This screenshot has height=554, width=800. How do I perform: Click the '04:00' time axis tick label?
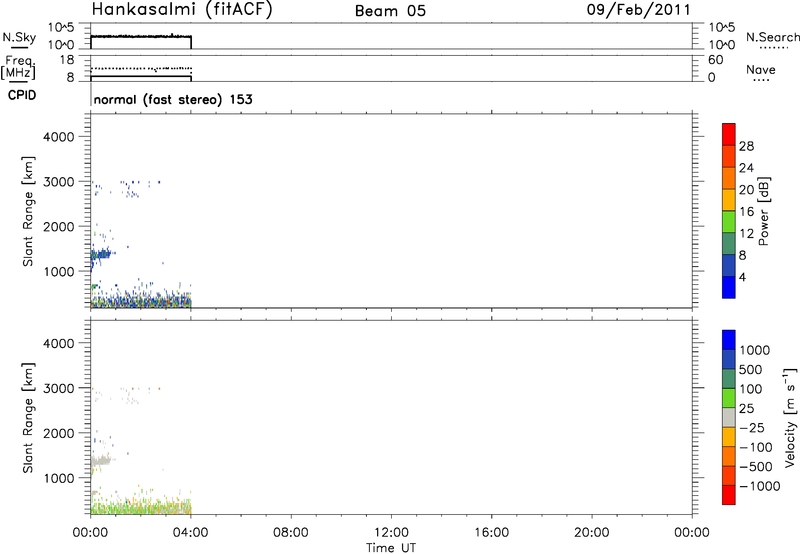190,533
